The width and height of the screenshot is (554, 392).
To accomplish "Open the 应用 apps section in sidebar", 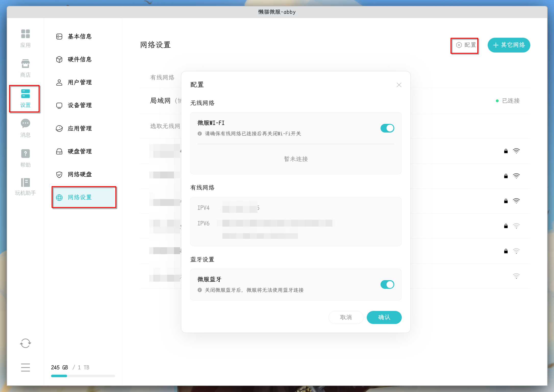I will 25,38.
